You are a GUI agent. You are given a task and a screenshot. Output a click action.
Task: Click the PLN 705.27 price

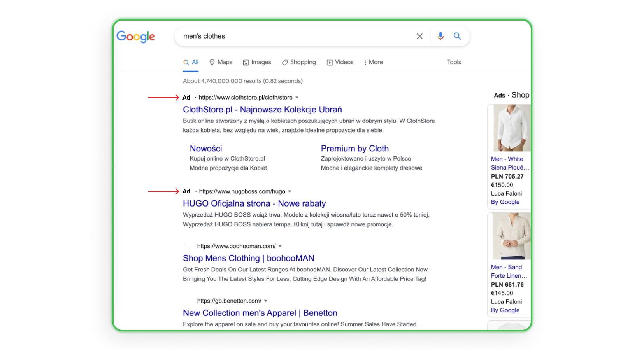(507, 177)
